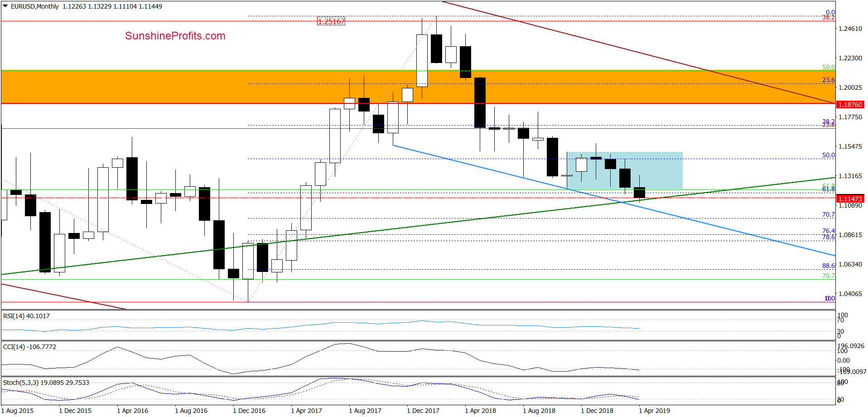This screenshot has height=417, width=868.
Task: Click the 1.08615 price axis label
Action: point(850,235)
